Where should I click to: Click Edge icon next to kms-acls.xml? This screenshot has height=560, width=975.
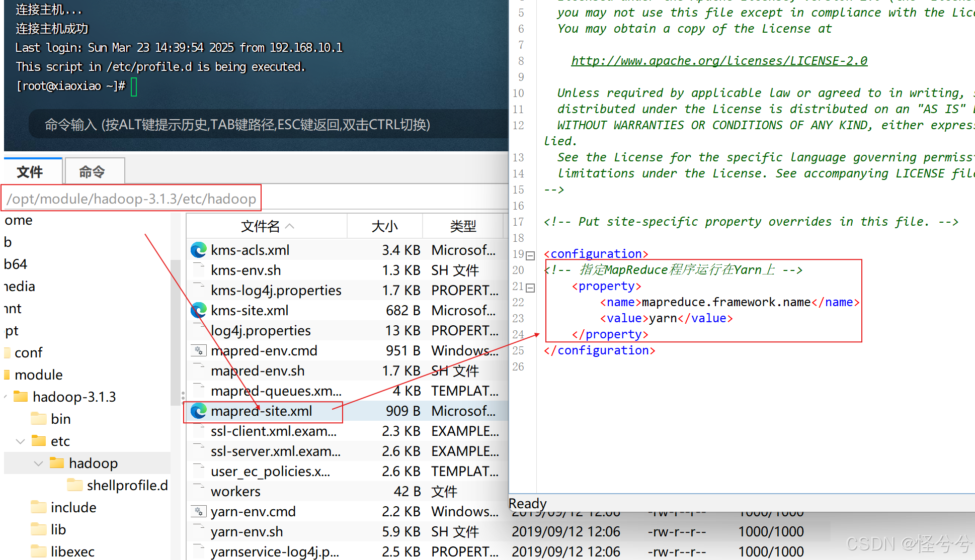point(199,250)
